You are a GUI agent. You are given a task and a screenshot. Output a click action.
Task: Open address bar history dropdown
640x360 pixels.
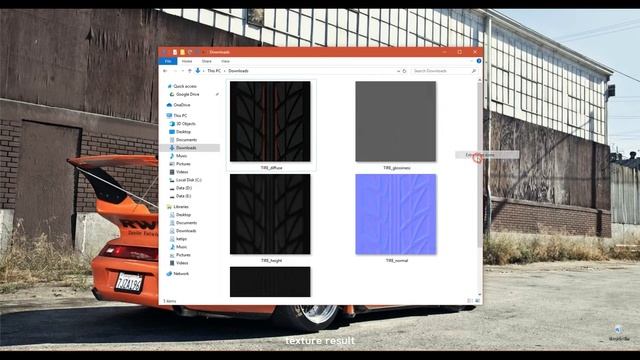pos(398,71)
